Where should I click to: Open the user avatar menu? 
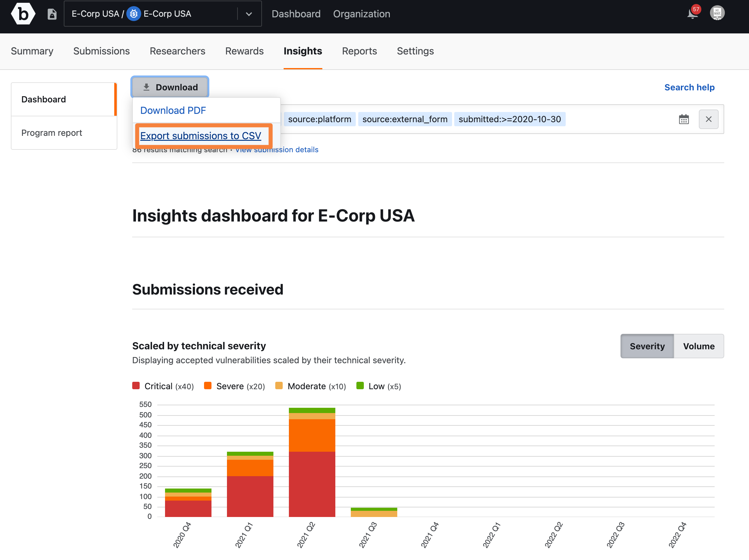[x=717, y=13]
